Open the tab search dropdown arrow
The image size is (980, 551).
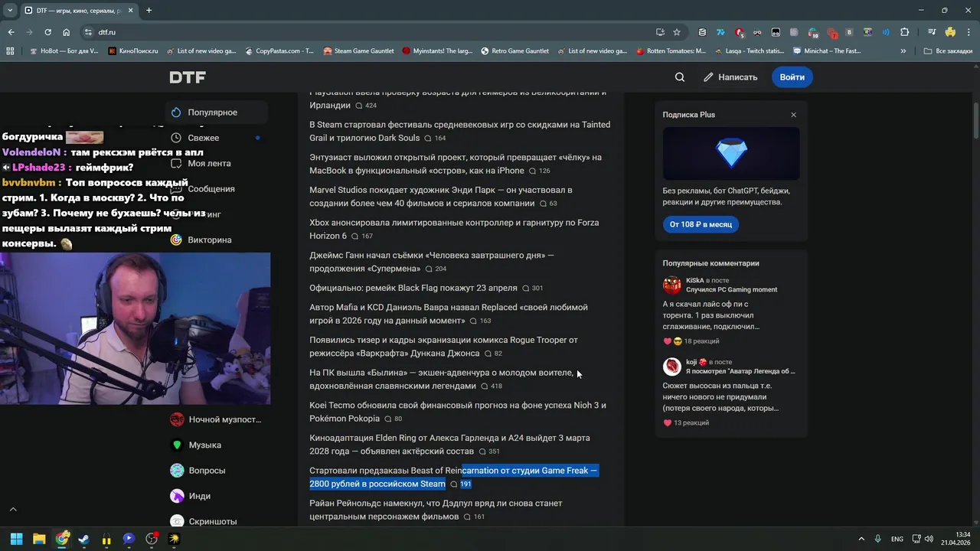point(10,11)
